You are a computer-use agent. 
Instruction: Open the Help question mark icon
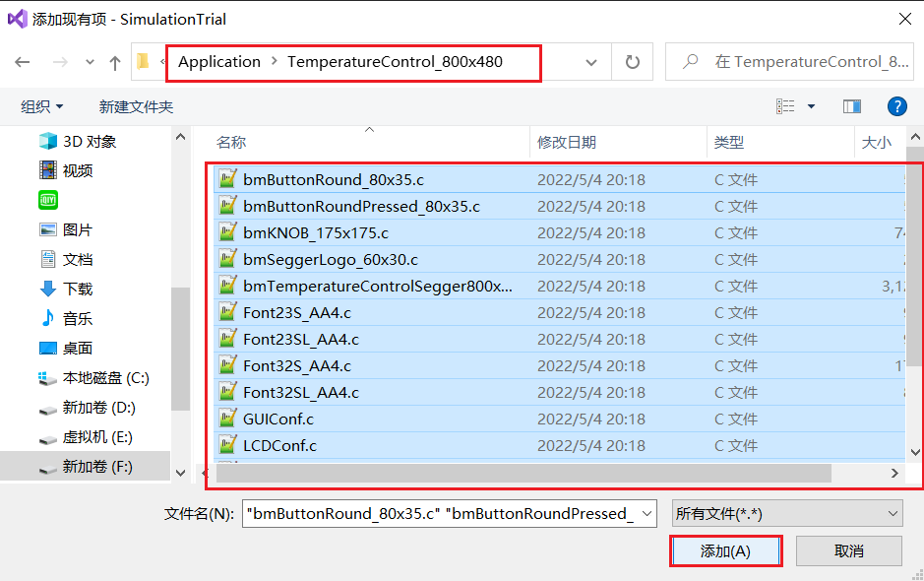pyautogui.click(x=896, y=105)
